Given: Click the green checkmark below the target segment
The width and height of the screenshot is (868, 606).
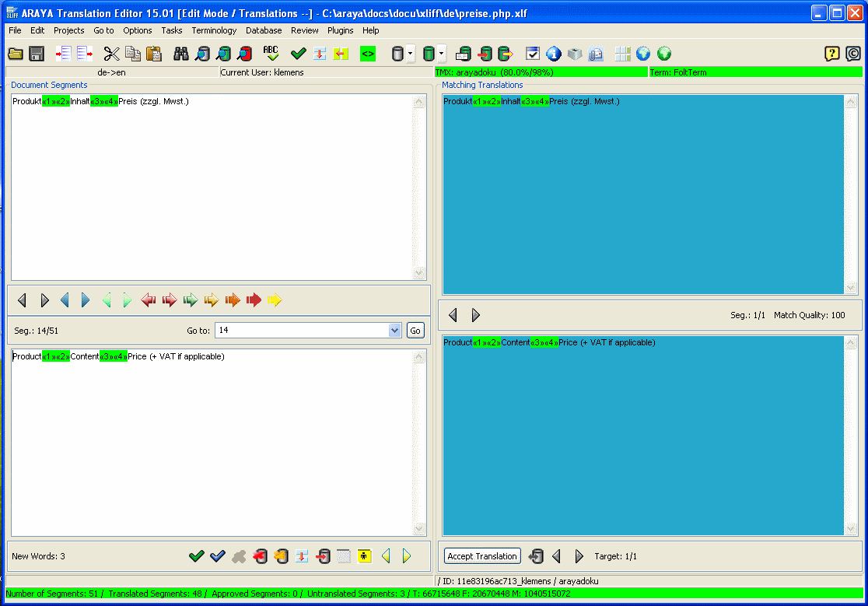Looking at the screenshot, I should (197, 556).
